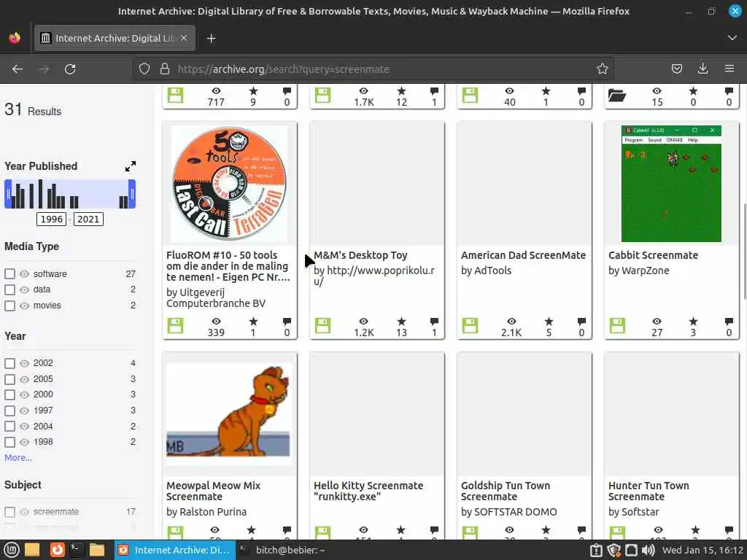Filter by year 2002 checkbox
The image size is (747, 560).
pos(9,363)
